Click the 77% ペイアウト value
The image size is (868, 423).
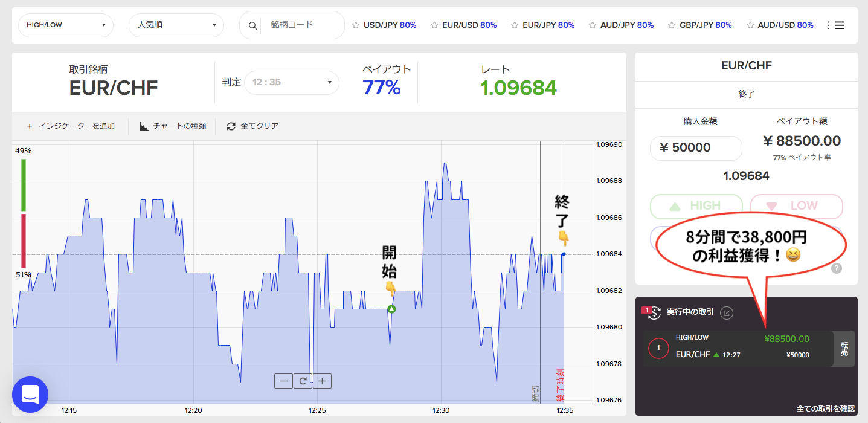coord(382,88)
